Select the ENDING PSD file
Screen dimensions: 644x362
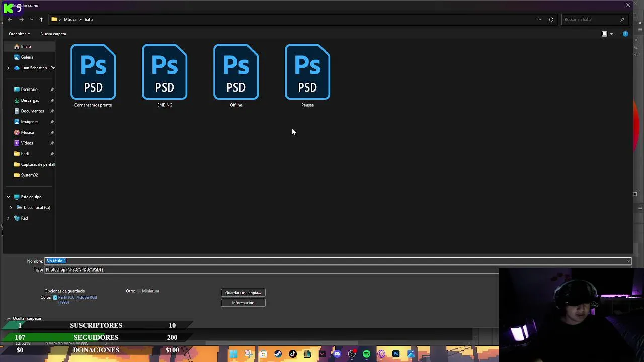pyautogui.click(x=165, y=75)
